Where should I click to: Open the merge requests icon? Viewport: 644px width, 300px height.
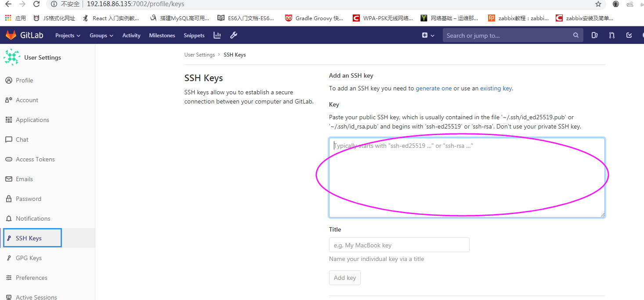[x=611, y=35]
